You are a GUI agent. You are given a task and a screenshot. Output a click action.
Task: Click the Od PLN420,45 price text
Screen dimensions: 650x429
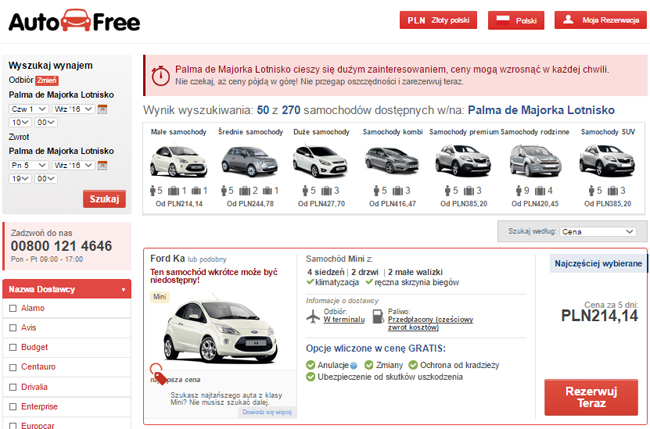(535, 204)
